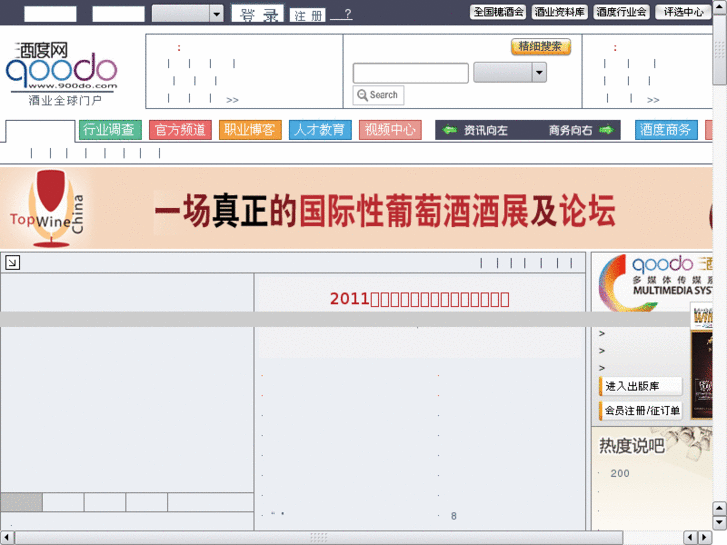Click the first > arrow in publication list
Image resolution: width=727 pixels, height=545 pixels.
coord(602,333)
